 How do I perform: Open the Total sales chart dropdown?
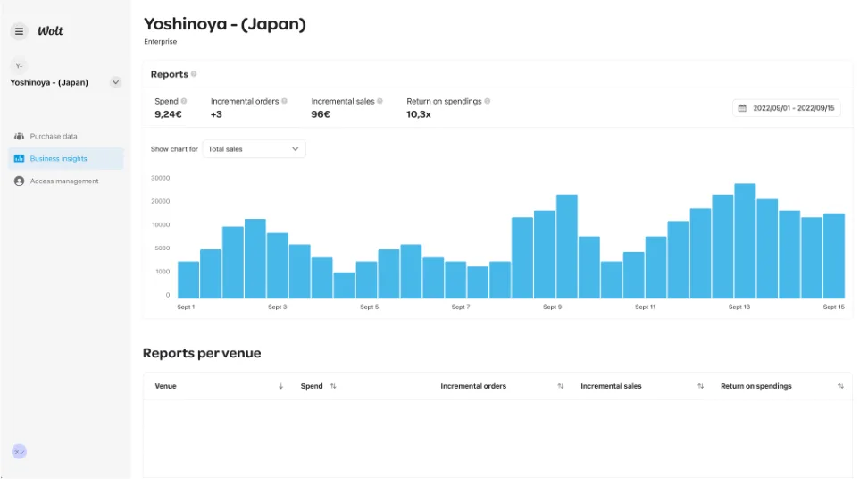254,149
